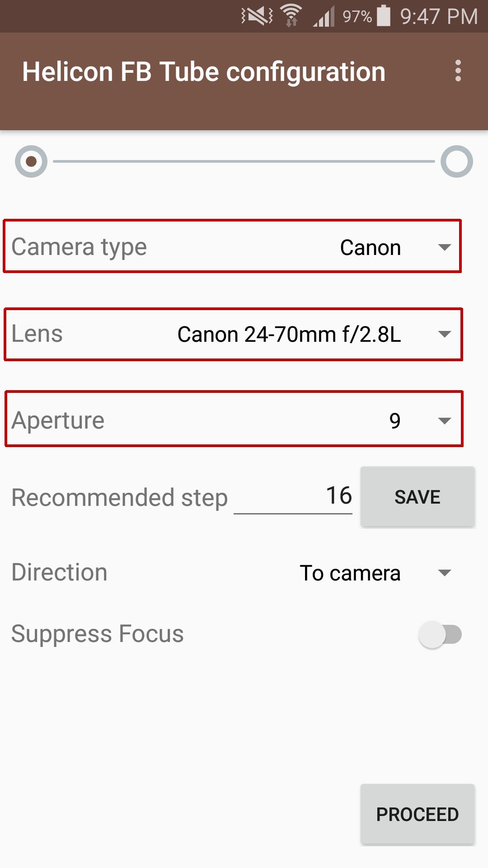This screenshot has width=488, height=868.
Task: Open the Camera type dropdown arrow
Action: pyautogui.click(x=445, y=247)
